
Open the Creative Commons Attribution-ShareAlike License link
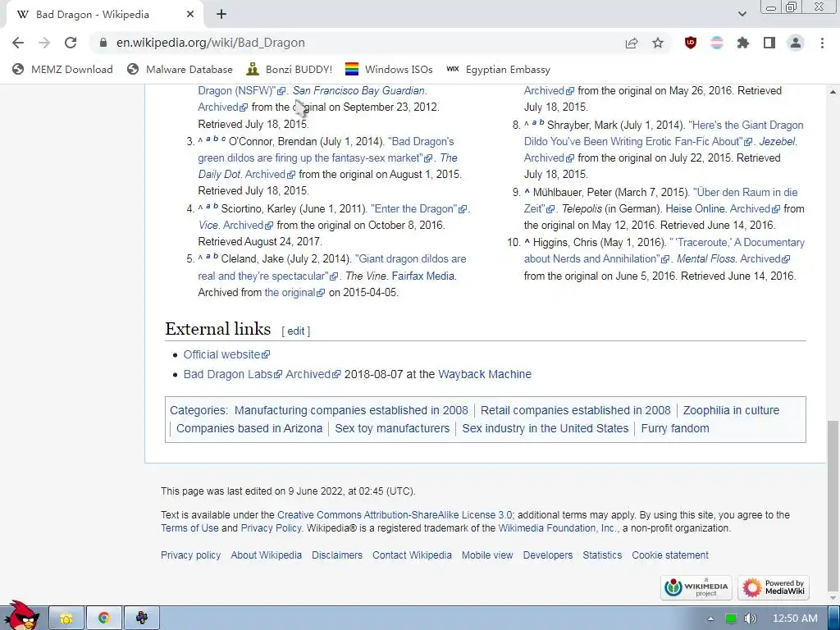(395, 515)
